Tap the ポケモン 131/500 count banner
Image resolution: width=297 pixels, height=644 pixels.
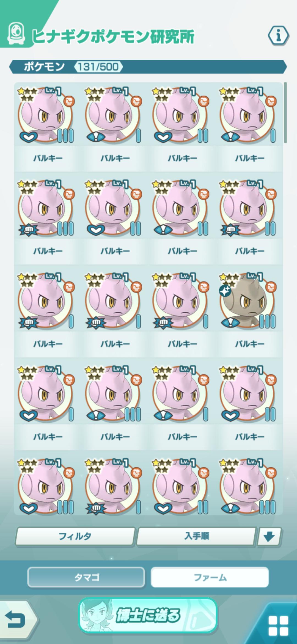coord(148,67)
